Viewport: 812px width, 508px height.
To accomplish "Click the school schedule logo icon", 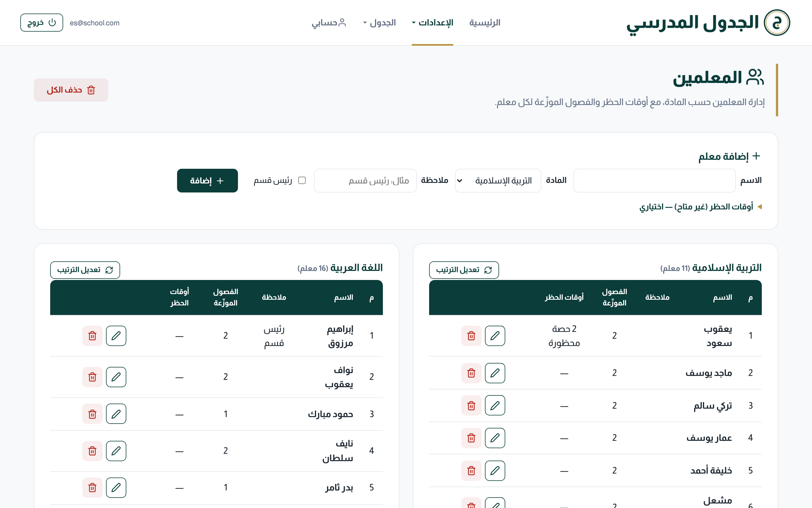I will [777, 23].
